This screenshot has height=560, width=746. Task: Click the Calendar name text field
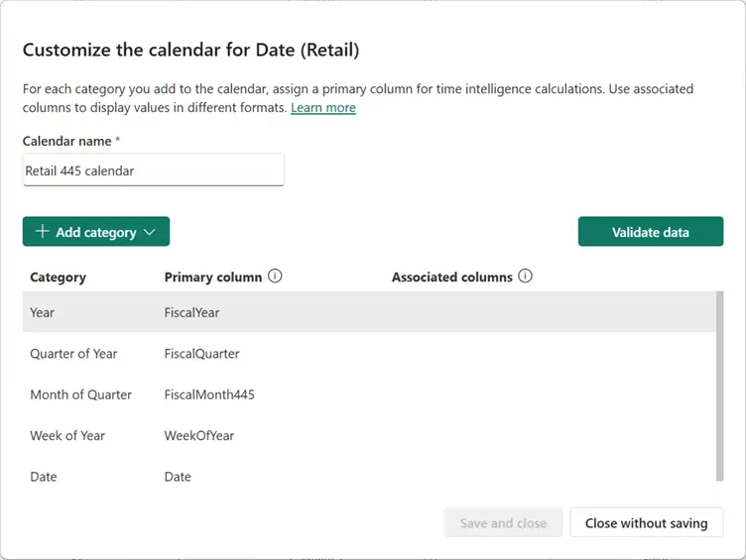(x=153, y=170)
